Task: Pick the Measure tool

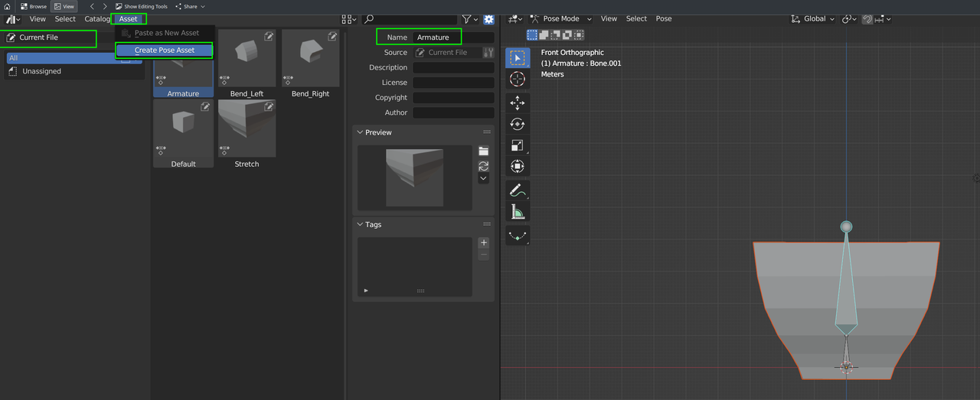Action: point(517,212)
